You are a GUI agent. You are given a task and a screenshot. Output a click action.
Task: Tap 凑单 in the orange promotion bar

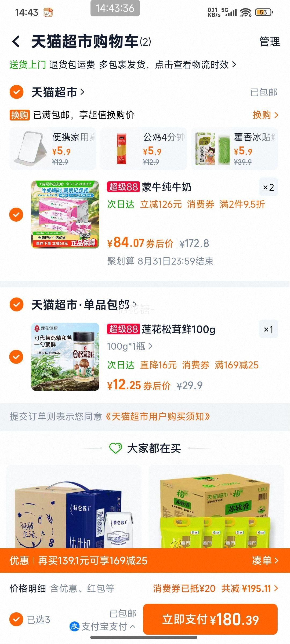click(x=265, y=560)
